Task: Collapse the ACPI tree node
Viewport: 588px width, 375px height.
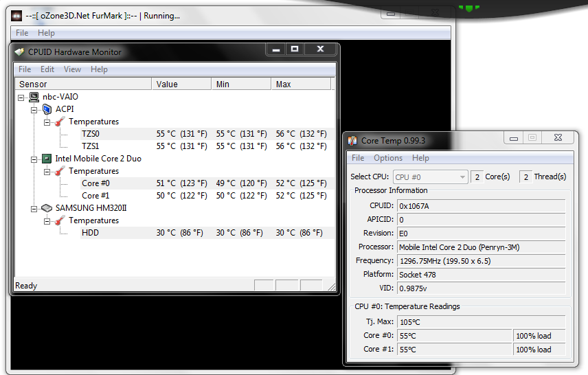Action: (34, 110)
